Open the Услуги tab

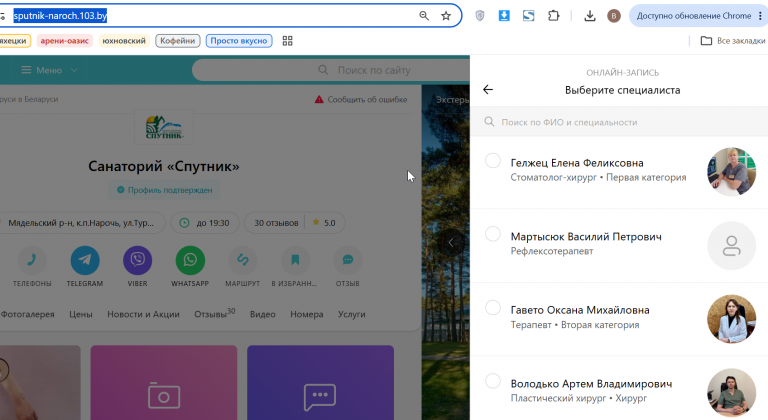pos(352,314)
